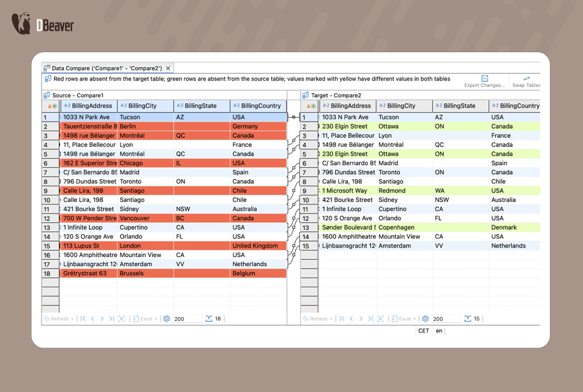Click the Swap Tables icon

(x=526, y=79)
